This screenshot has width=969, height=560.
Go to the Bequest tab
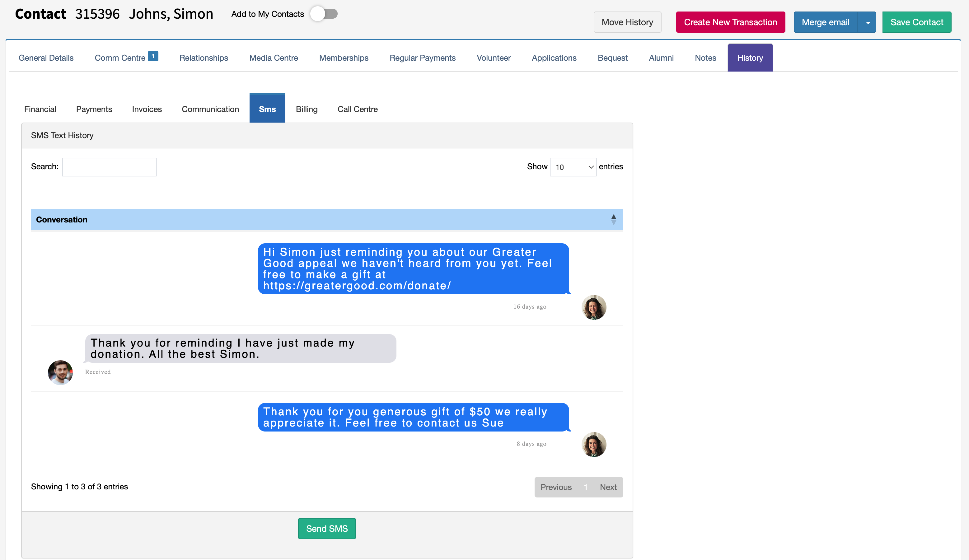[x=612, y=58]
